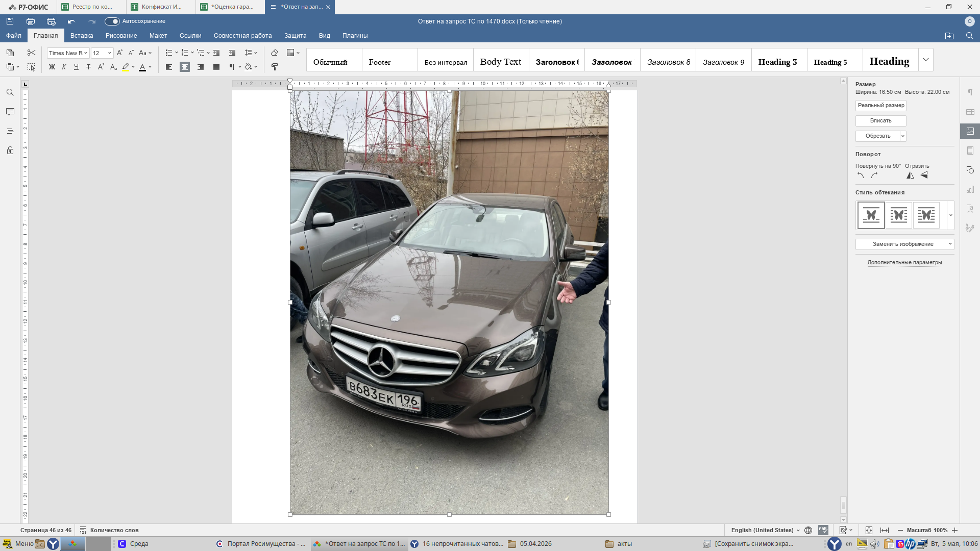Open the Times New Roman font dropdown
This screenshot has width=980, height=551.
[x=86, y=53]
